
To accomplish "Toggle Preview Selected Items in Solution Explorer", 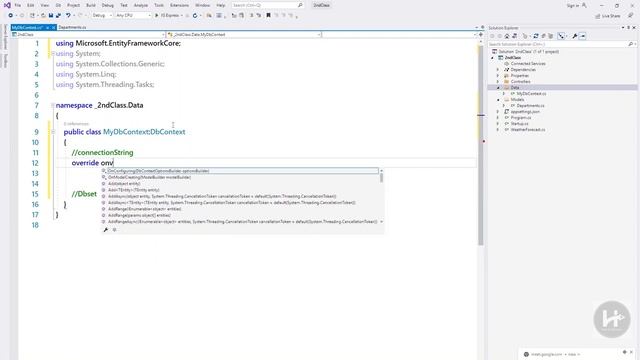I will [582, 36].
